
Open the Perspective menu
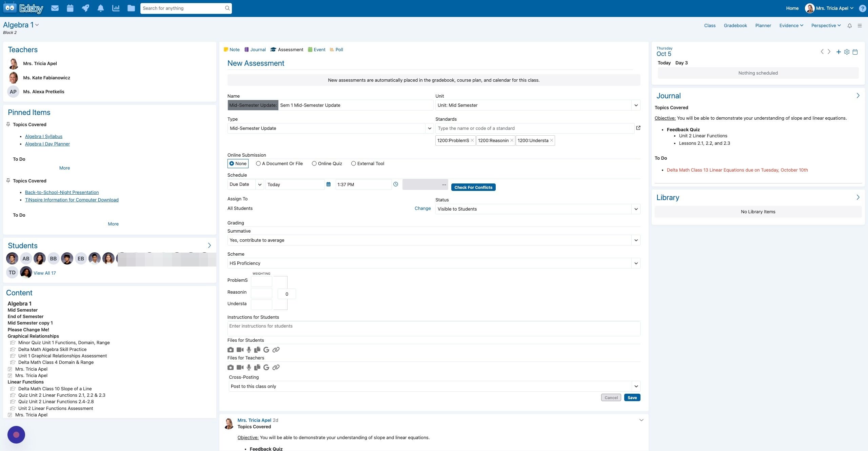[x=826, y=25]
